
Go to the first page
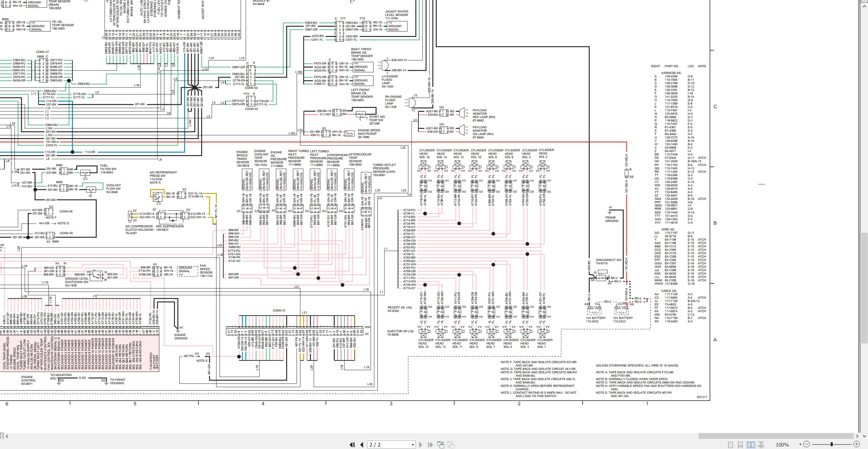tap(352, 445)
